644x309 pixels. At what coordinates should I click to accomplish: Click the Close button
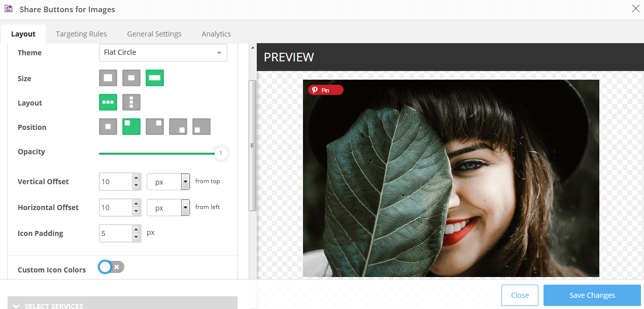[520, 295]
